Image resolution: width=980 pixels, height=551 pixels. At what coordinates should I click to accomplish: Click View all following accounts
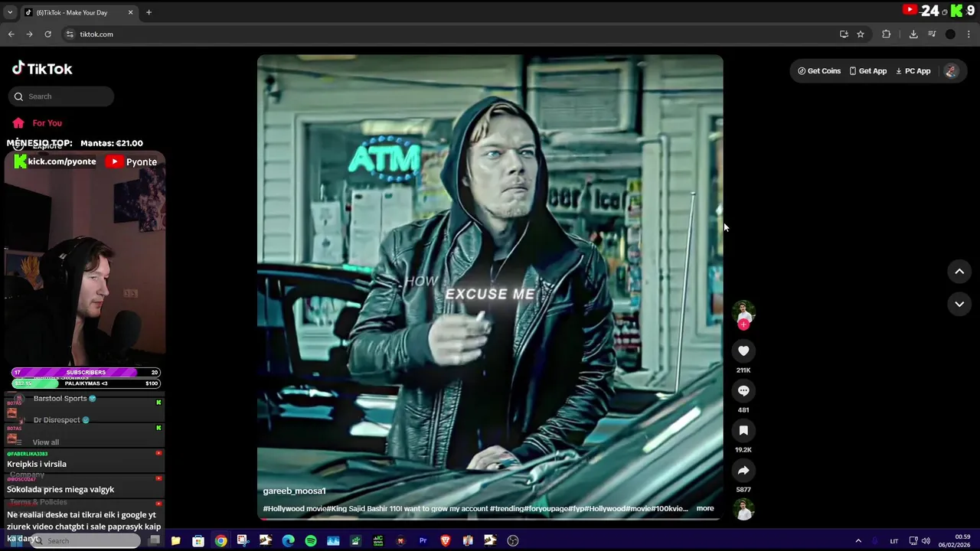click(45, 442)
